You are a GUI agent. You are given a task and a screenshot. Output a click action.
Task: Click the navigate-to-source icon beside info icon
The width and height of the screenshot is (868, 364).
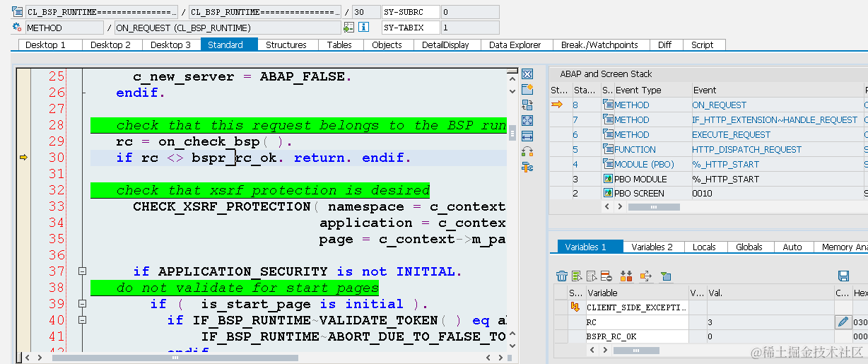click(x=348, y=28)
